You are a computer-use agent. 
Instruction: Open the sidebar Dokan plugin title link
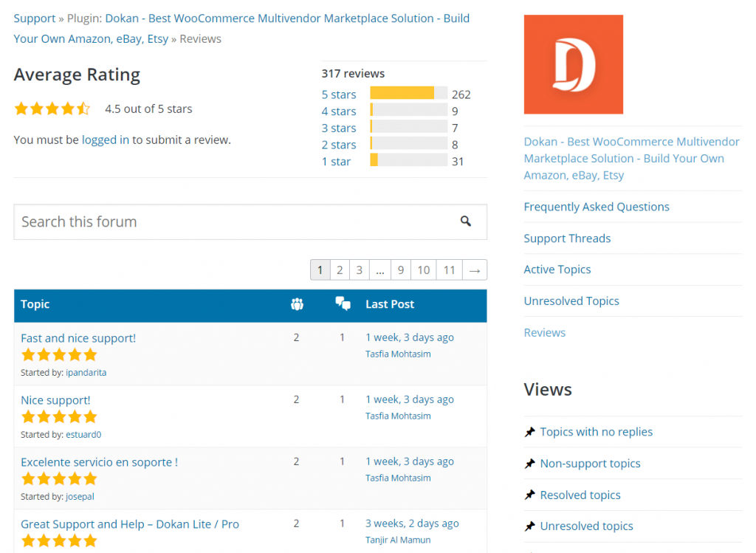tap(632, 158)
